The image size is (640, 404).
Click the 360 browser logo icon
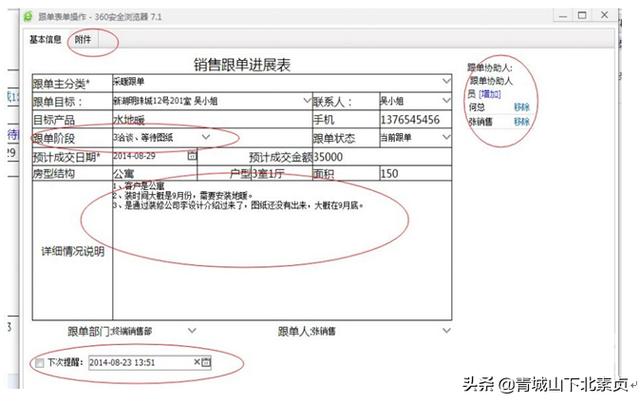click(x=28, y=17)
